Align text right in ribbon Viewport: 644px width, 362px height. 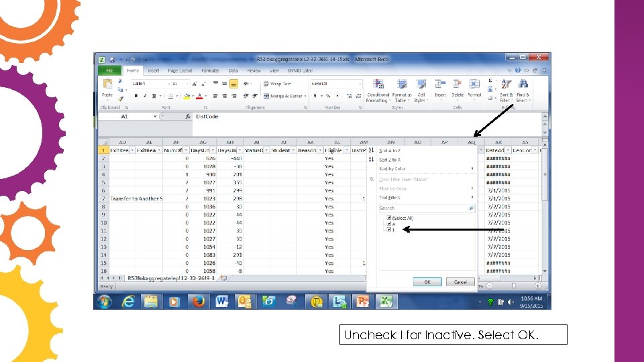(x=233, y=96)
